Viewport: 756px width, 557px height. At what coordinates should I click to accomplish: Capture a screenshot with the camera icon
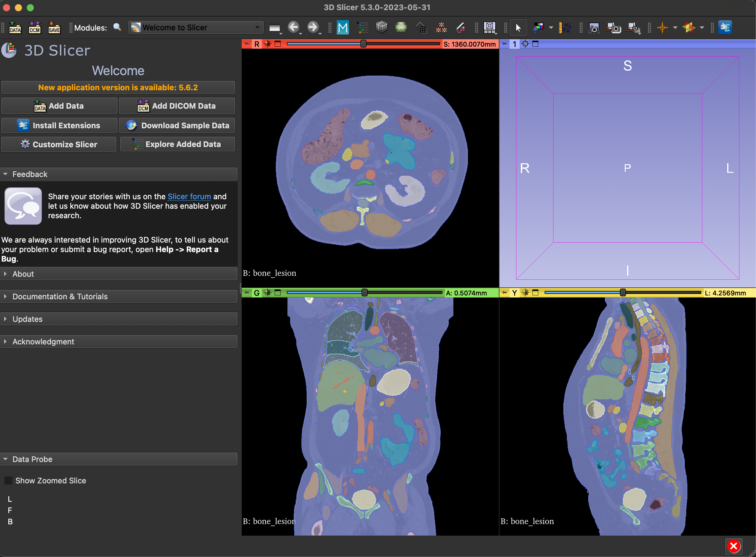click(x=594, y=27)
